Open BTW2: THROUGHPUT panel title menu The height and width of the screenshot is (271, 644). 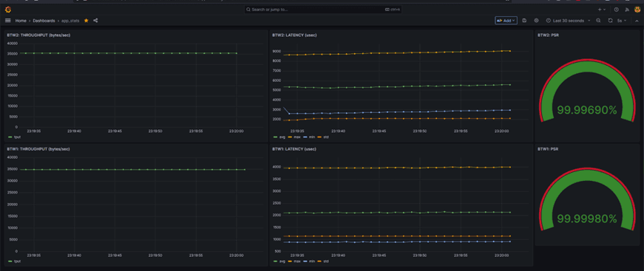(38, 35)
